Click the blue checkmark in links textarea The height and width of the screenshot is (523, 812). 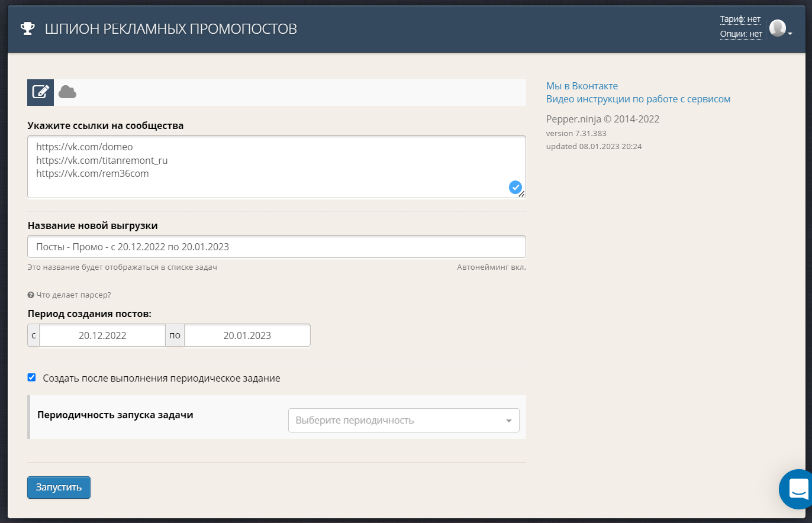(x=515, y=187)
